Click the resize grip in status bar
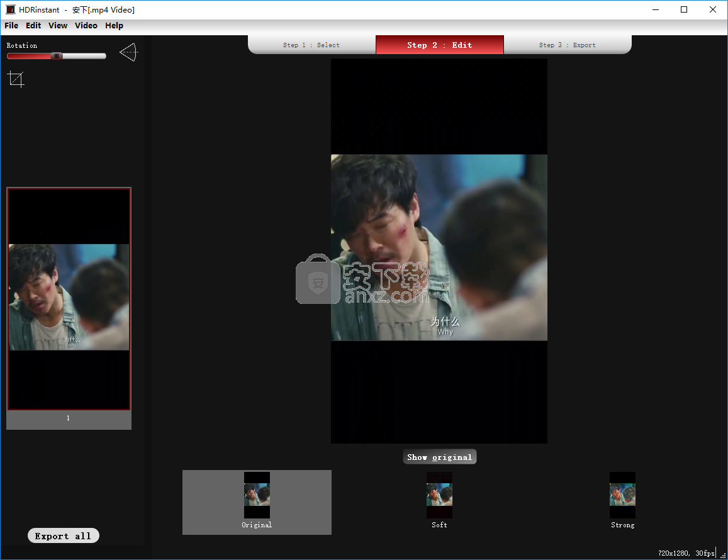 pyautogui.click(x=722, y=554)
